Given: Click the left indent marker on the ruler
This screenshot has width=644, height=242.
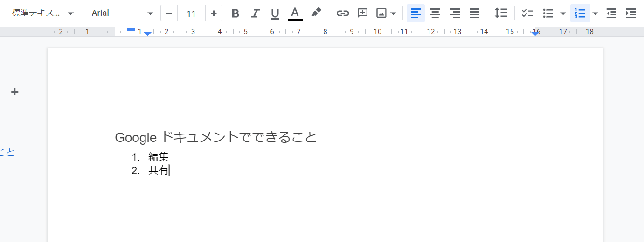Looking at the screenshot, I should 147,34.
